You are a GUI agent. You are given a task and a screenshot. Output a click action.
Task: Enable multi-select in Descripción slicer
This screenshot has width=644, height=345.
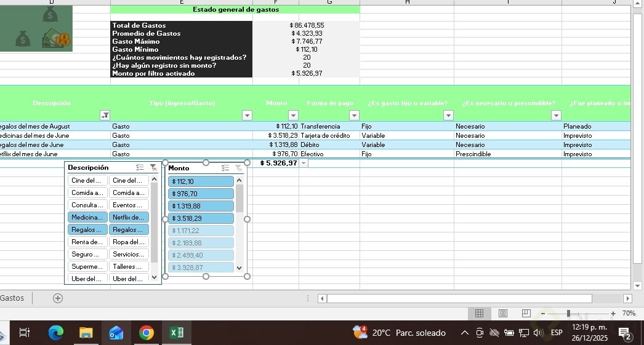(x=140, y=167)
